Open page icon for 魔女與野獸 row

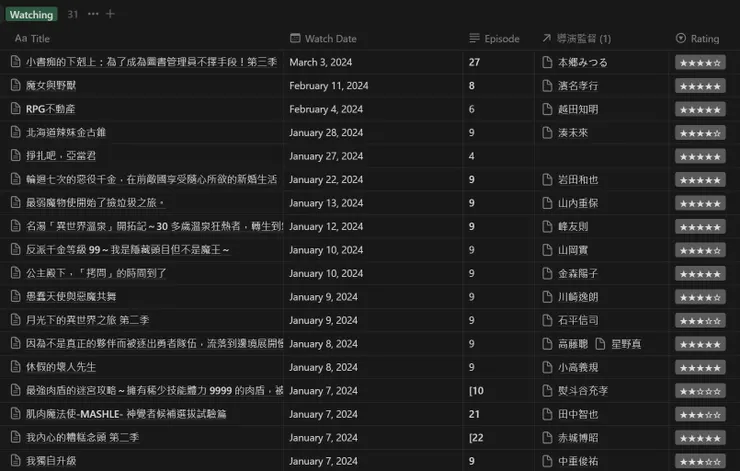tap(16, 85)
